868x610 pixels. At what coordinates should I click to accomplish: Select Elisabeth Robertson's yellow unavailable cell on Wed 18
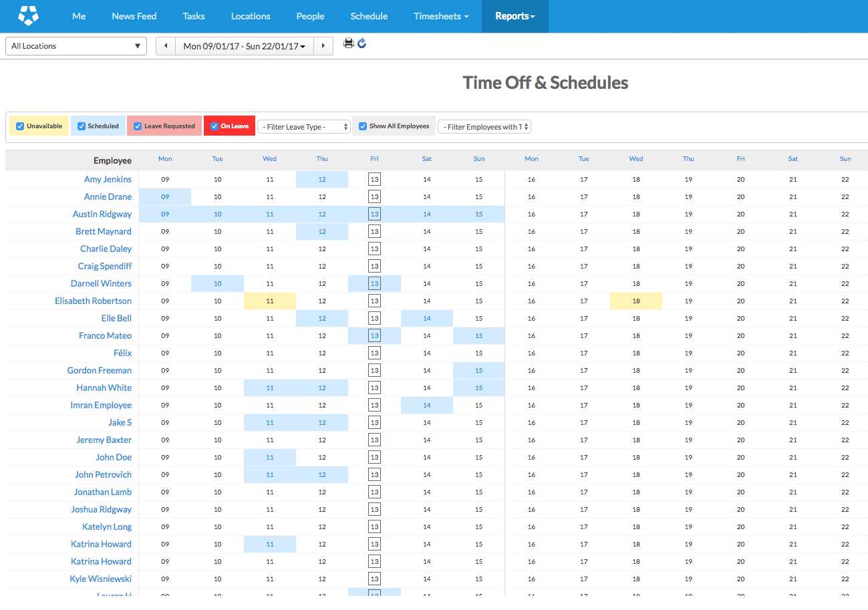point(636,301)
